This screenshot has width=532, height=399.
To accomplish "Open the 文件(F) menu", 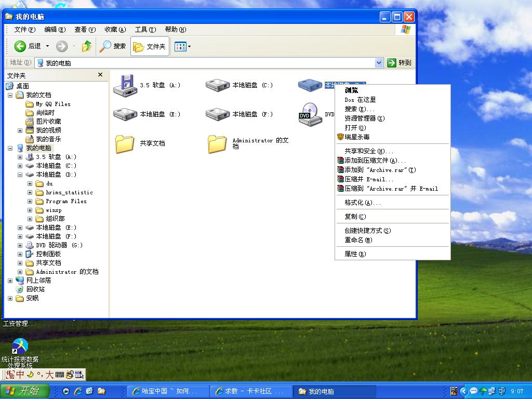I will (x=25, y=30).
